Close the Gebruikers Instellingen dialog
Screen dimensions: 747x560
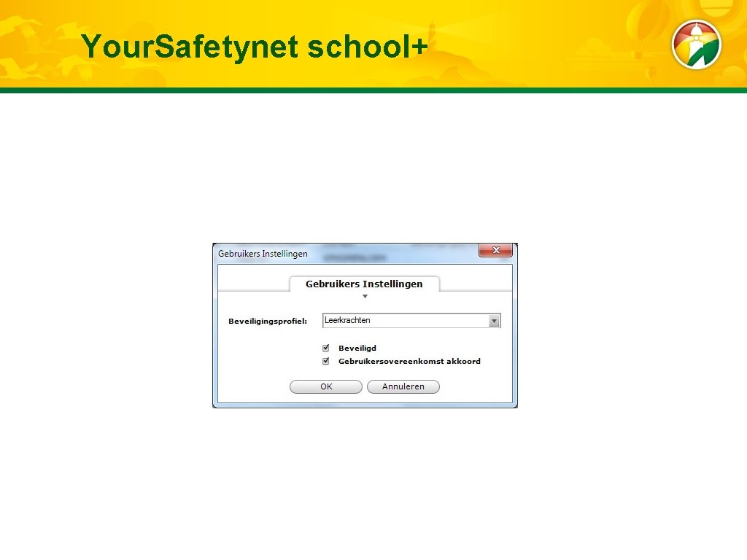(x=495, y=250)
